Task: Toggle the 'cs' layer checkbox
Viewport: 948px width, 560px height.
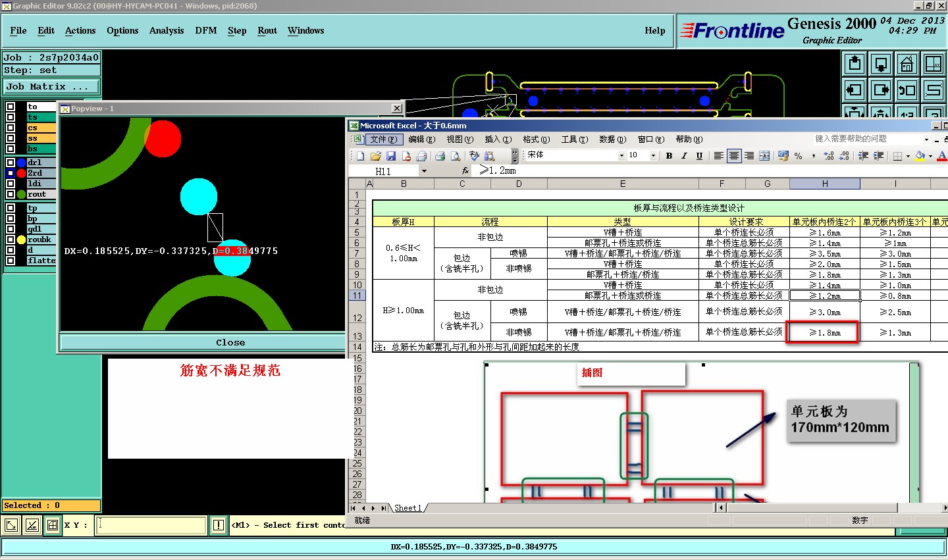Action: [11, 128]
